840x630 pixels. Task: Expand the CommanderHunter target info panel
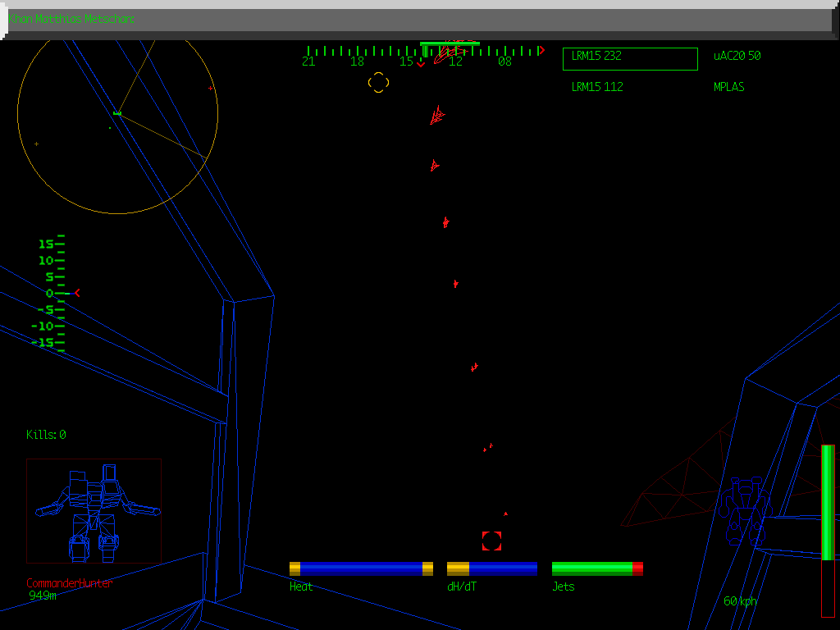pos(70,582)
